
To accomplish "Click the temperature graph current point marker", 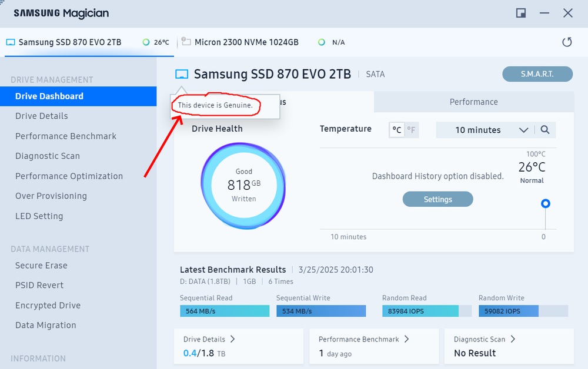I will [x=545, y=203].
